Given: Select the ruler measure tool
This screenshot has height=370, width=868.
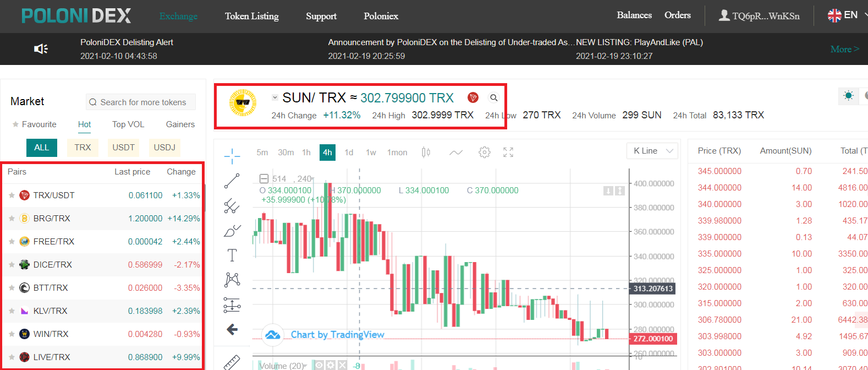Looking at the screenshot, I should (x=232, y=361).
